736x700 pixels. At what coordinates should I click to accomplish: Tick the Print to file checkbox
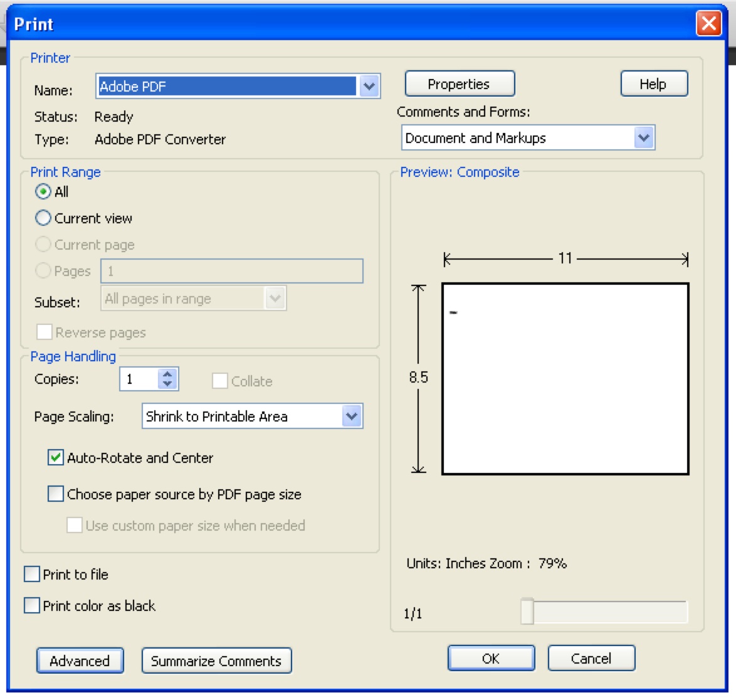[x=32, y=575]
